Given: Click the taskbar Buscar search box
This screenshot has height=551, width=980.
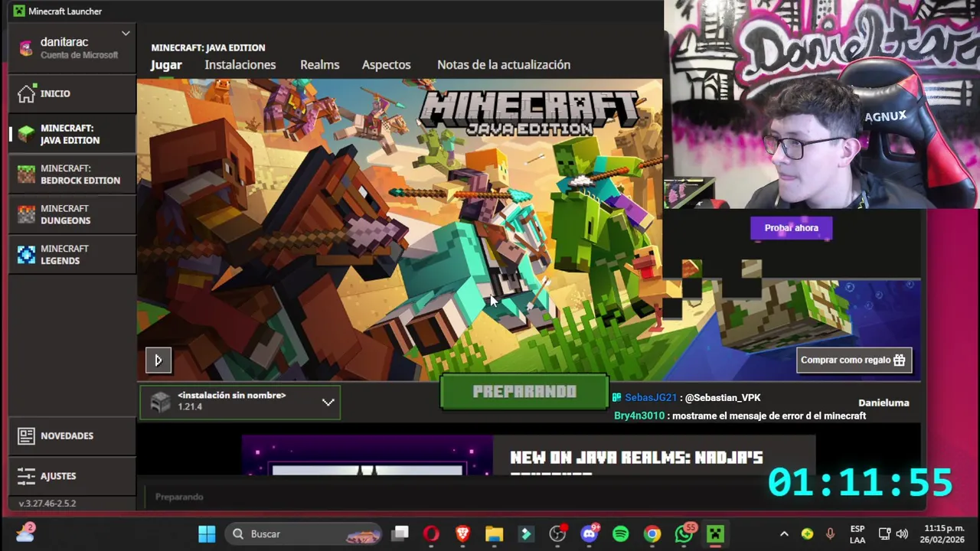Looking at the screenshot, I should [x=305, y=534].
